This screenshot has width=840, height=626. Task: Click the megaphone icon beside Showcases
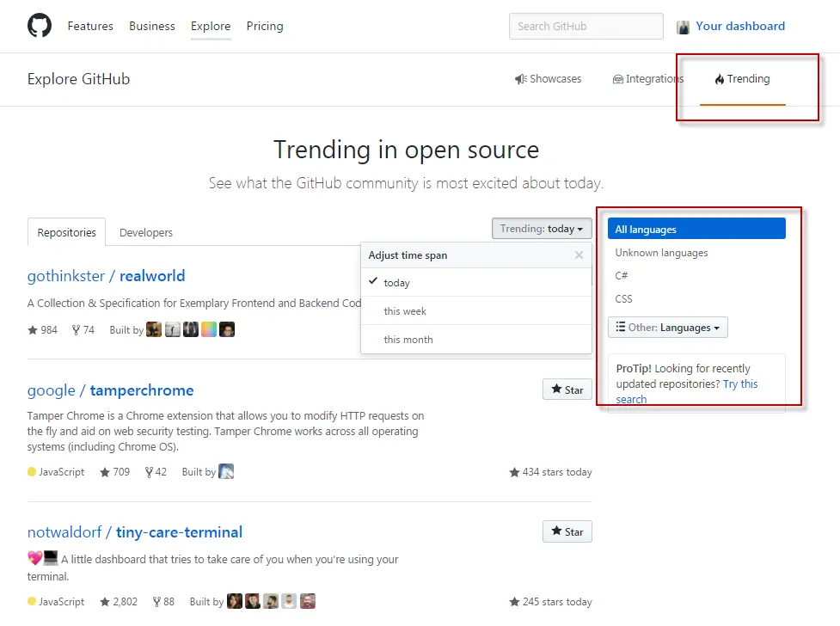pyautogui.click(x=520, y=79)
